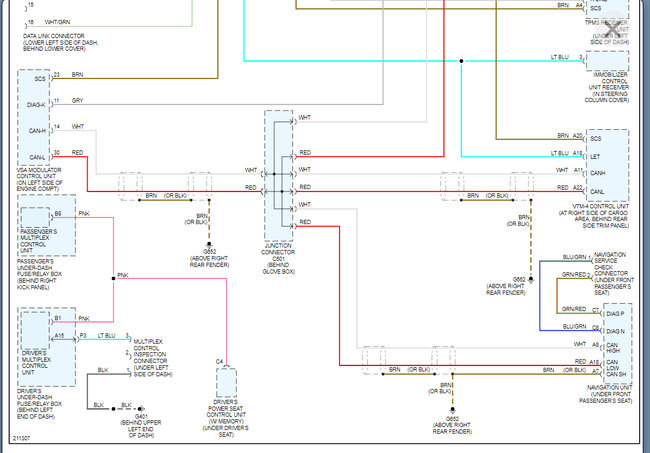
Task: Click the diagram number 211307
Action: tap(22, 438)
